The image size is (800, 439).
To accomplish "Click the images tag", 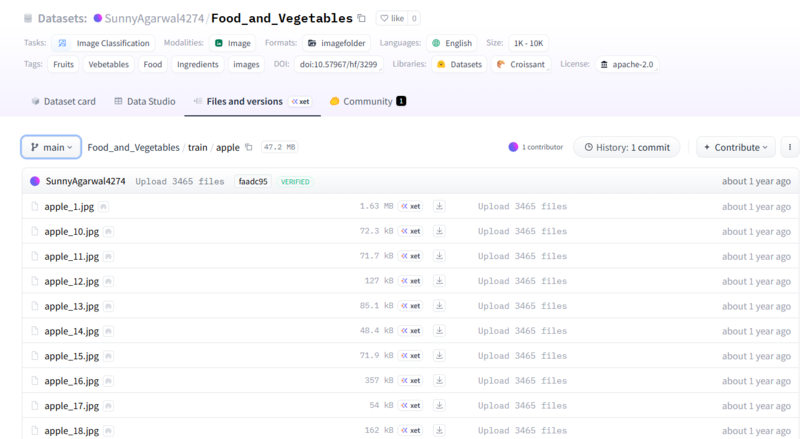I will tap(246, 64).
